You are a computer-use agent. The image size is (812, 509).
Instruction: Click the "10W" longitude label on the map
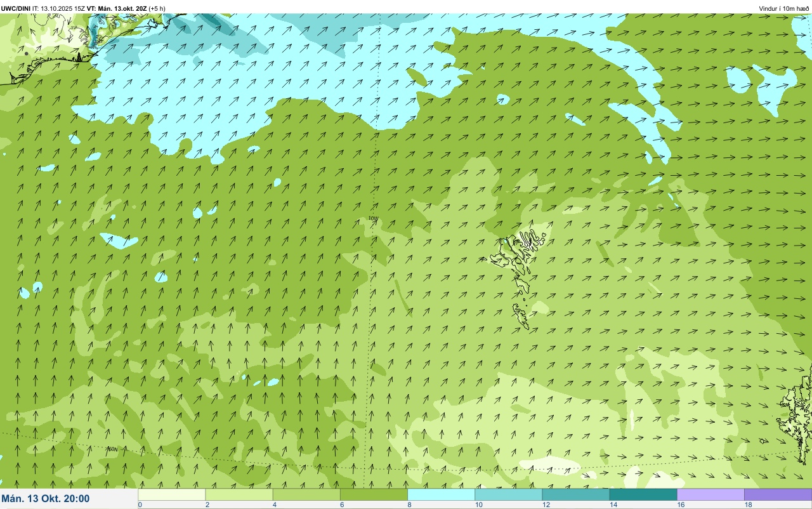pyautogui.click(x=373, y=218)
